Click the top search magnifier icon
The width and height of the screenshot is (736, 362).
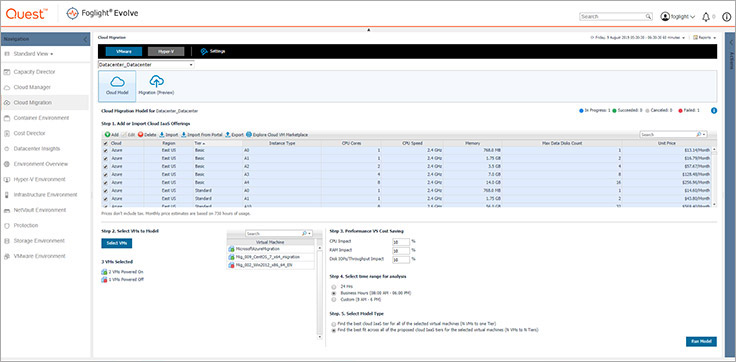(648, 16)
